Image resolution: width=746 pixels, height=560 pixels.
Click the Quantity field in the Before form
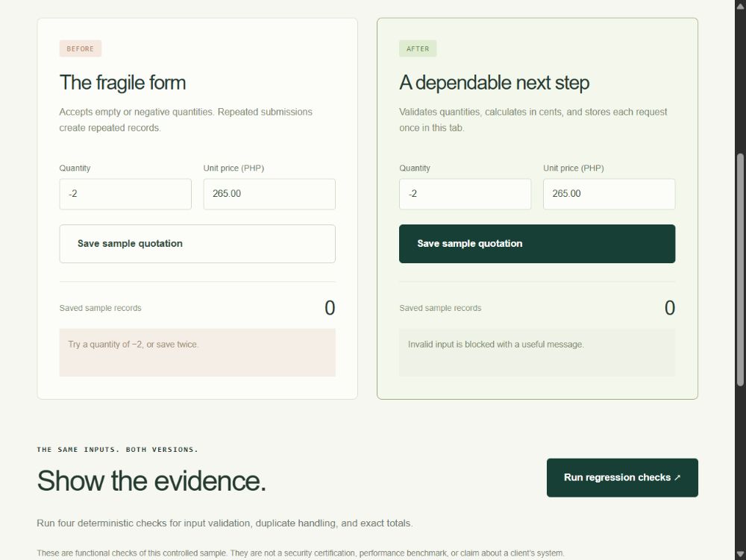click(x=125, y=194)
